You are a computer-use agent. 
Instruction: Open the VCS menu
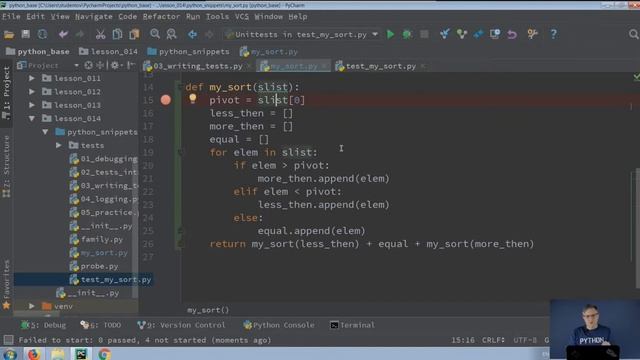click(x=241, y=17)
